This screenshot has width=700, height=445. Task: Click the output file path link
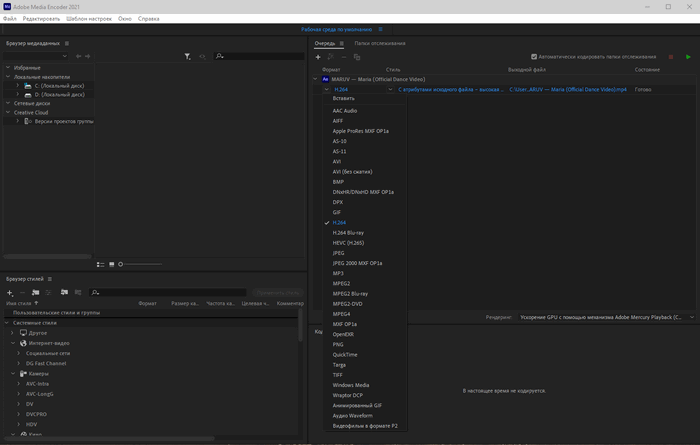click(568, 89)
